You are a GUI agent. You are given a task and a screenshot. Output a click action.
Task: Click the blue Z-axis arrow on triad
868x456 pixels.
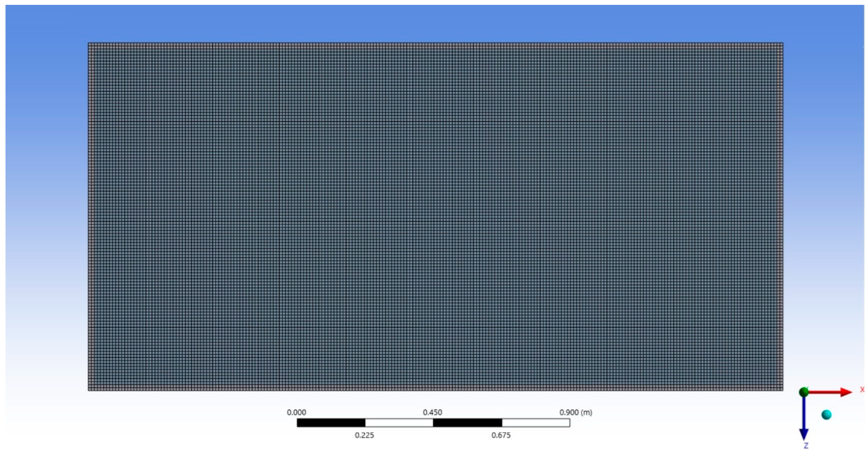[804, 418]
